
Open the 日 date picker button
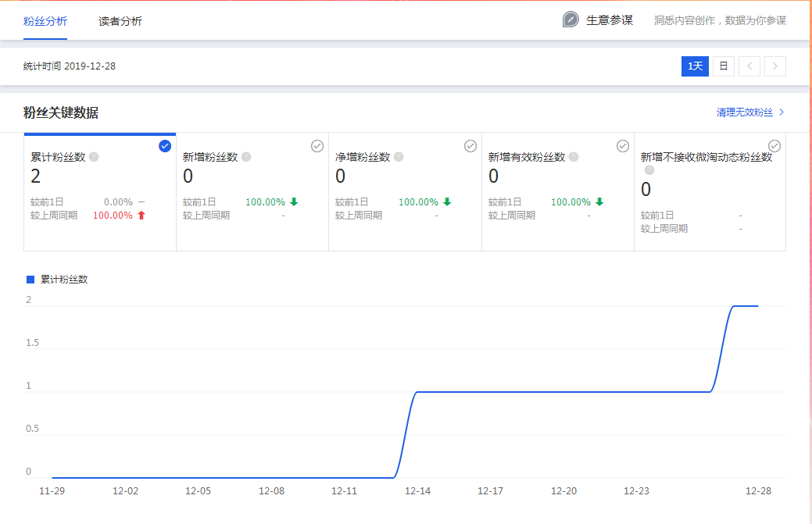tap(723, 66)
